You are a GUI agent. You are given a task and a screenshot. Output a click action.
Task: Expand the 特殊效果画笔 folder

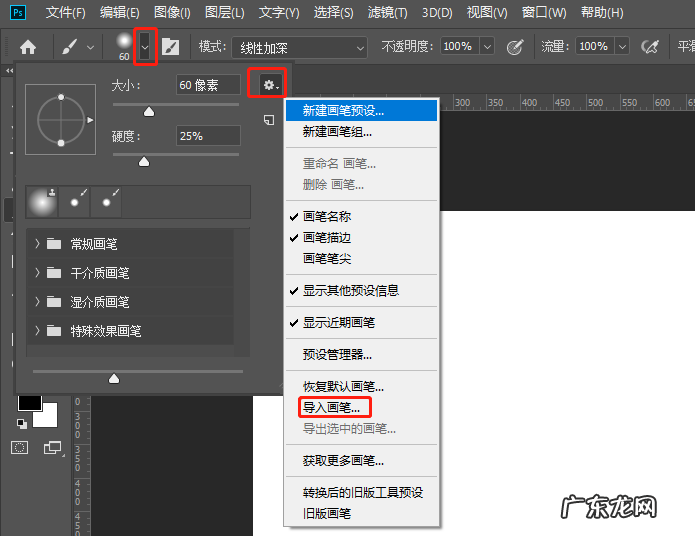(37, 330)
